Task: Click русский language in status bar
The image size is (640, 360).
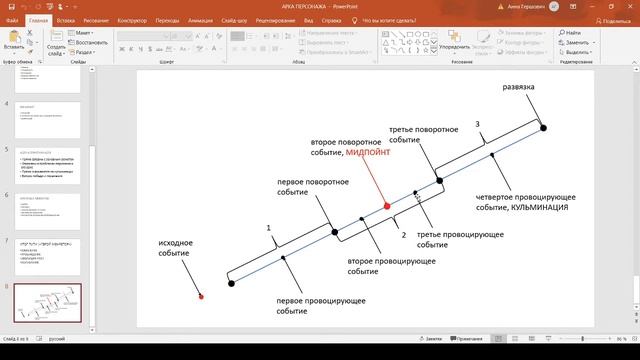Action: (57, 339)
